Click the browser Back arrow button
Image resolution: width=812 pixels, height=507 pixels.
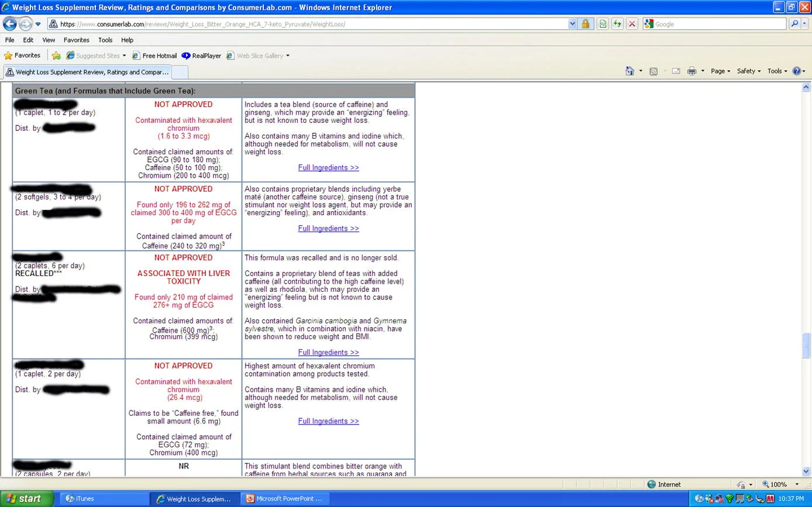point(10,24)
